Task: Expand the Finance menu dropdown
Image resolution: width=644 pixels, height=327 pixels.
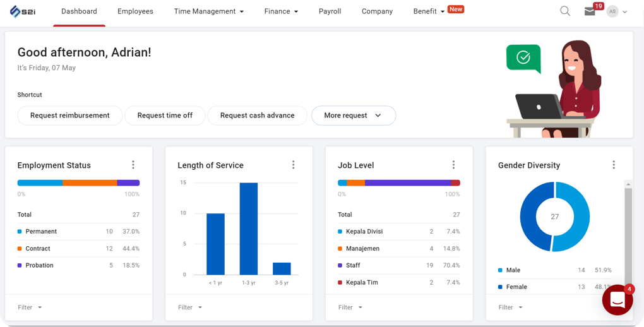Action: tap(281, 11)
